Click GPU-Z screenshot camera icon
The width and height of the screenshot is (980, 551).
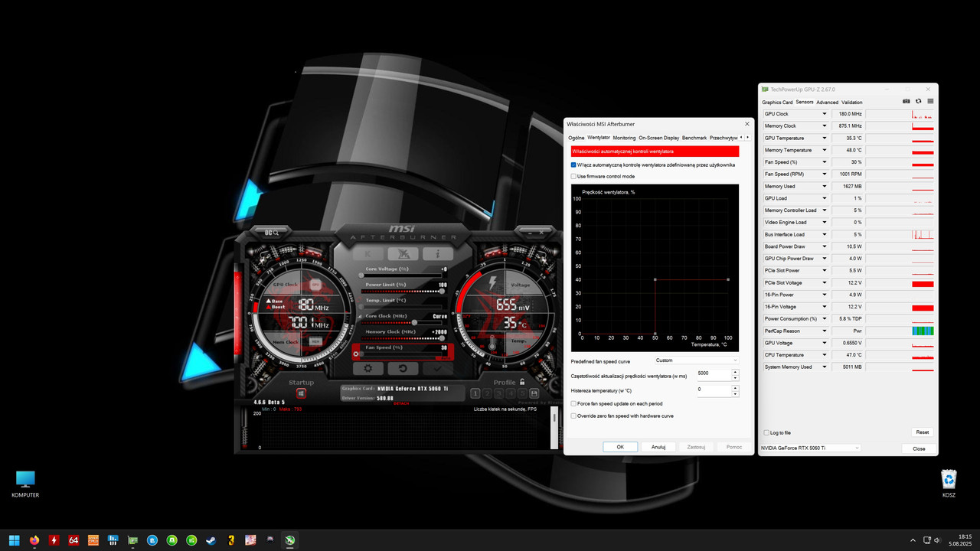pos(906,101)
